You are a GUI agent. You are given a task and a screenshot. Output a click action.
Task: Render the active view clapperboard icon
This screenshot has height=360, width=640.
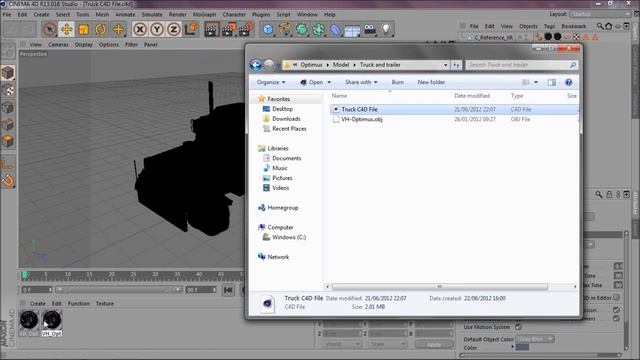coord(211,29)
